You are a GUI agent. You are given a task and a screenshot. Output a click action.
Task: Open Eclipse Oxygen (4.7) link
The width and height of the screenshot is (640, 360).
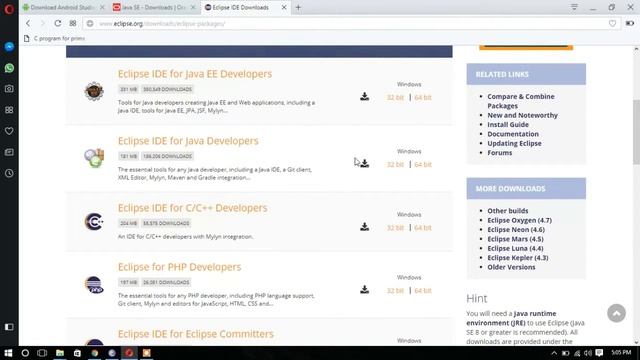point(520,220)
